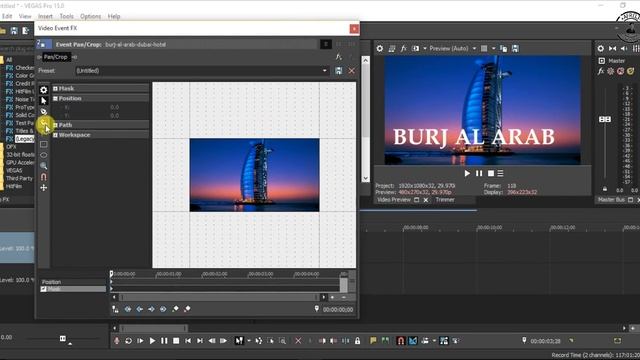Viewport: 640px width, 360px height.
Task: Select the rectangle mask creation tool
Action: tap(44, 144)
